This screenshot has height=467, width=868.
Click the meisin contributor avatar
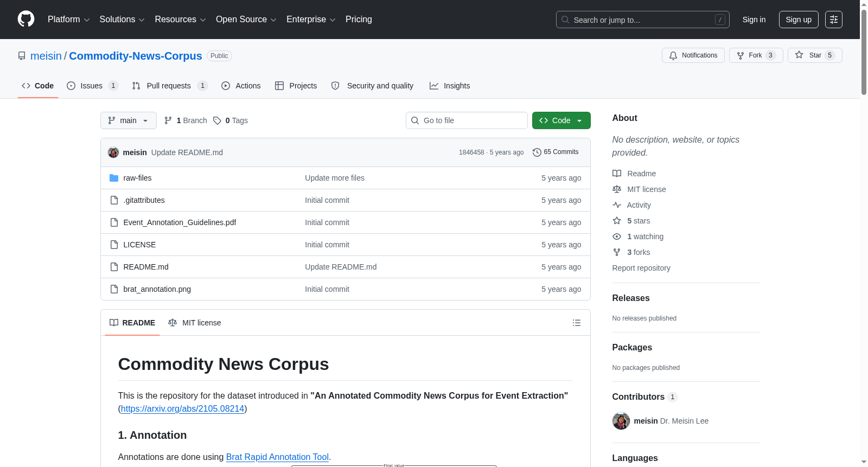click(621, 421)
